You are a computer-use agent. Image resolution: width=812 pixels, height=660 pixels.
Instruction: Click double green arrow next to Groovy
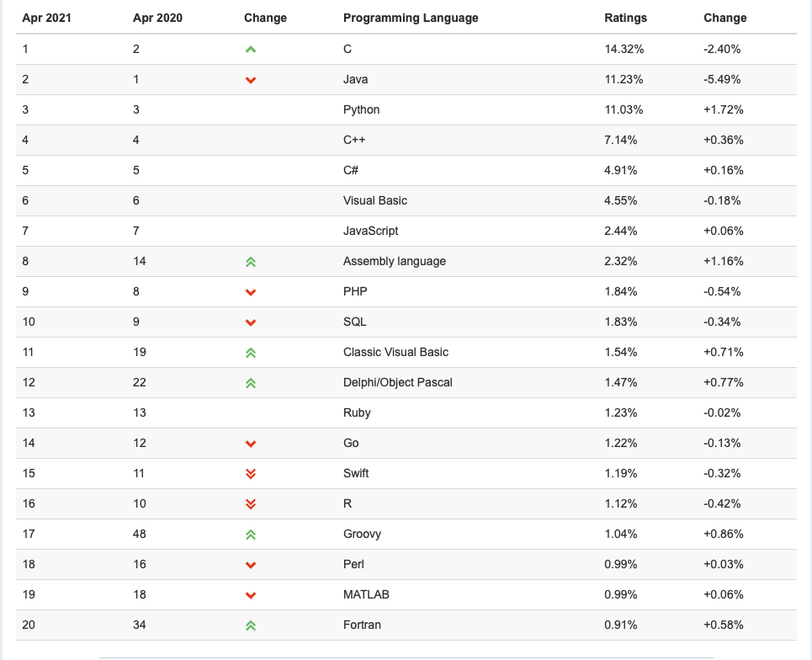pos(251,535)
